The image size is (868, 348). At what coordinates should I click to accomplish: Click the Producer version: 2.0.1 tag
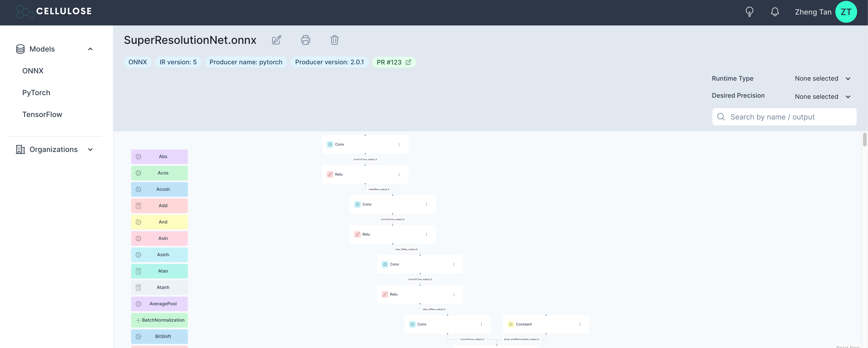[330, 62]
